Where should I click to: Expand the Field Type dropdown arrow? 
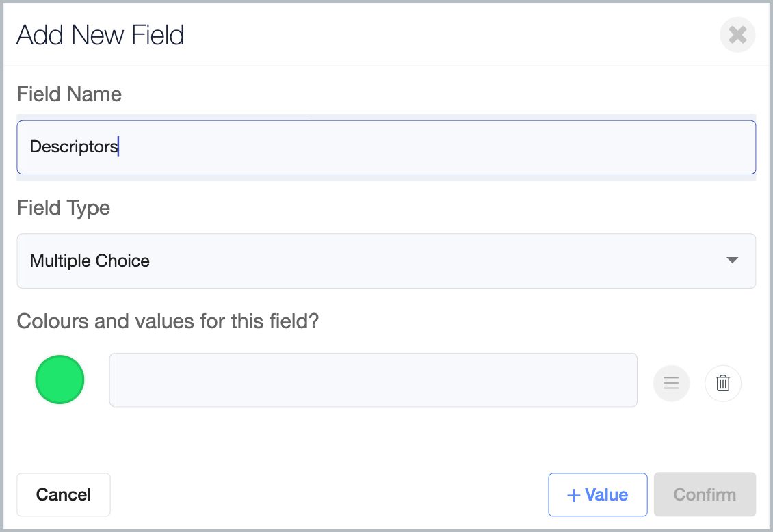[732, 261]
